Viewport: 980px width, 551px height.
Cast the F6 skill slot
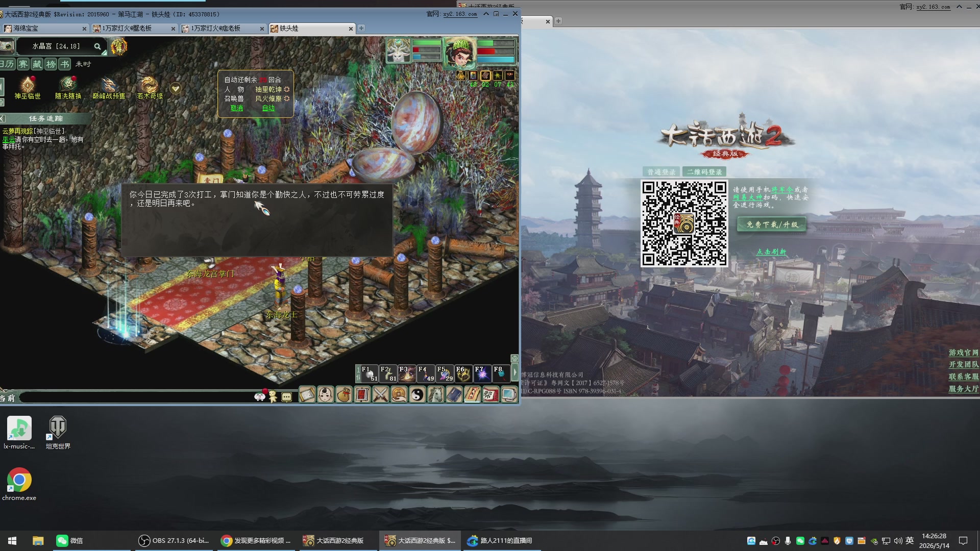point(463,373)
